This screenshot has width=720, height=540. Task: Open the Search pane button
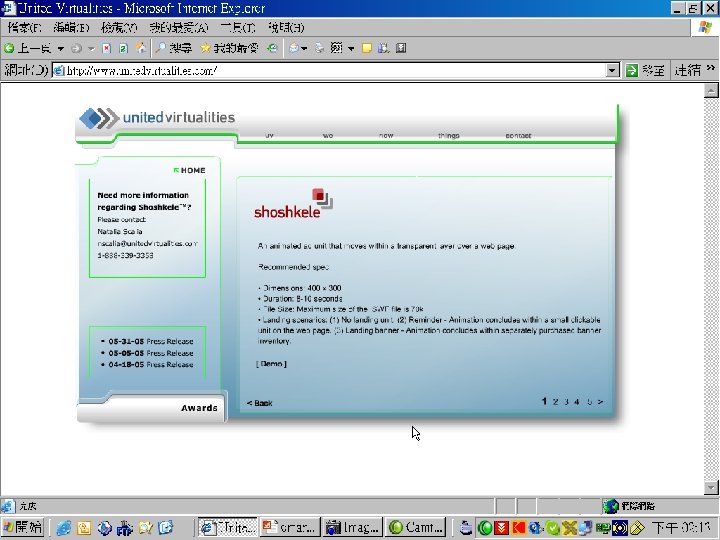coord(174,48)
